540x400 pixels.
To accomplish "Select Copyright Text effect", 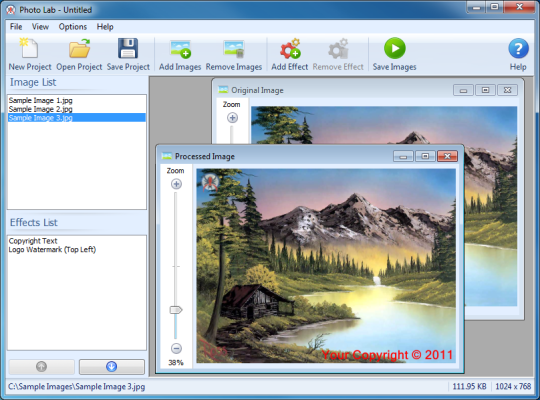I will pos(33,241).
